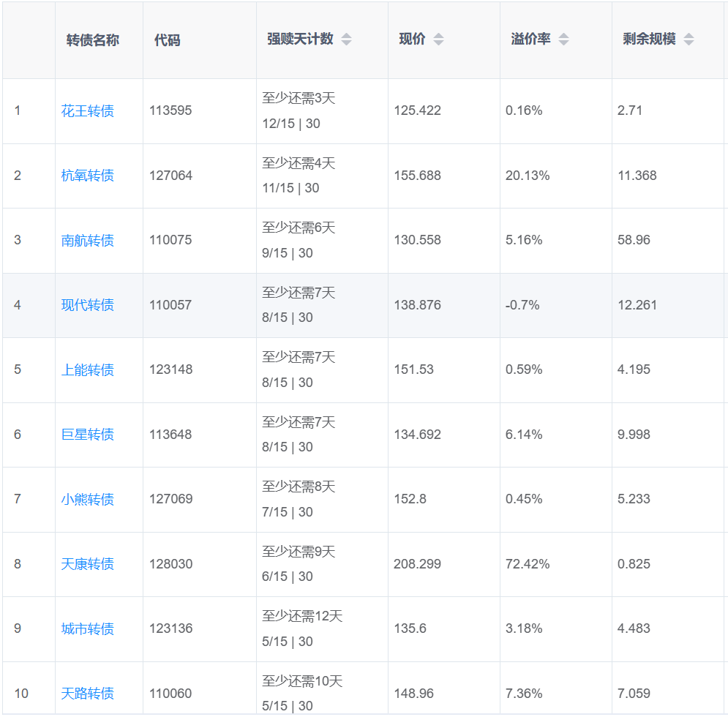Open the 杭氧转债 bond link
Image resolution: width=728 pixels, height=717 pixels.
point(88,176)
